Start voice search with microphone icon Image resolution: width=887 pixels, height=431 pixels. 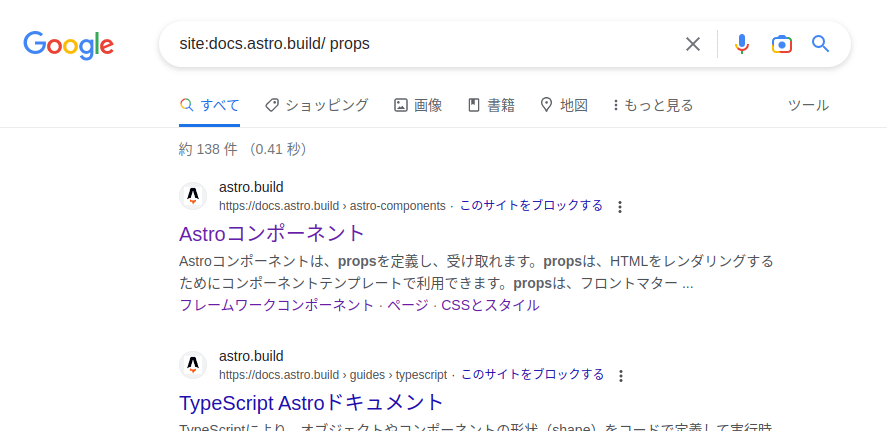742,44
